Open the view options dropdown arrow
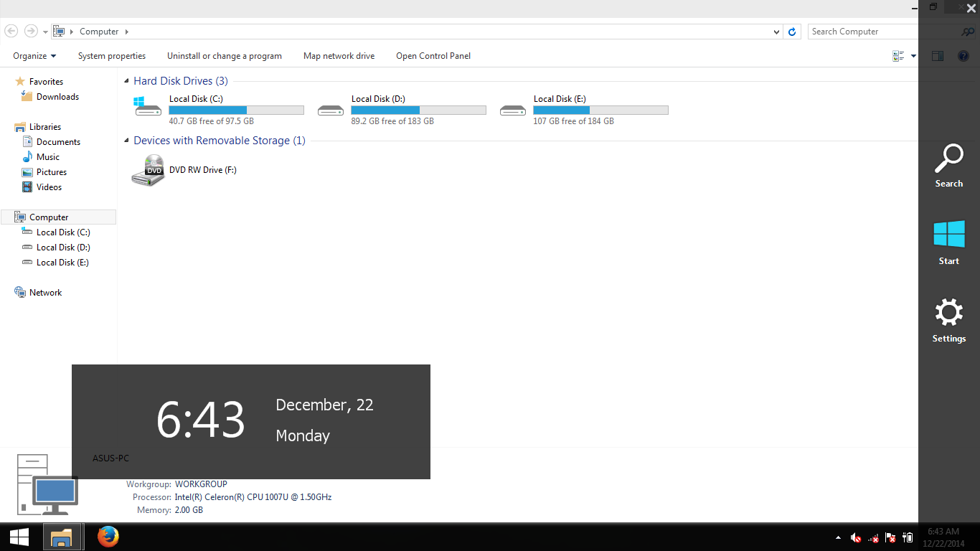Image resolution: width=980 pixels, height=551 pixels. [913, 56]
